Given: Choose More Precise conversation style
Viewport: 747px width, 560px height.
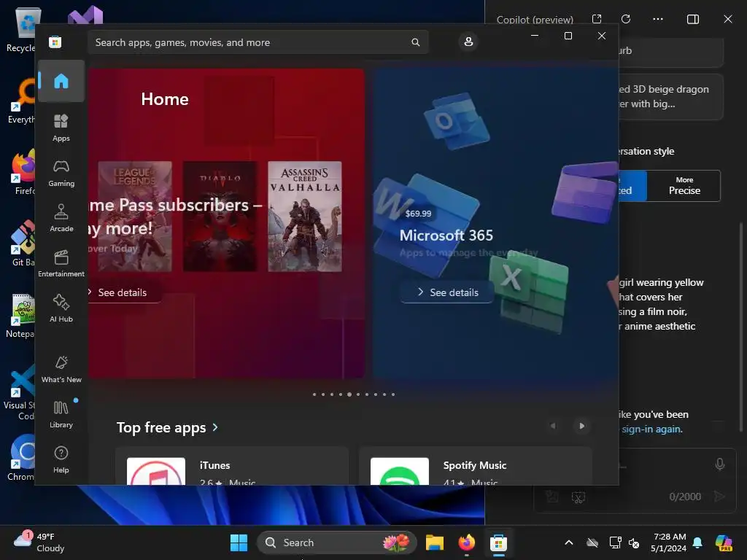Looking at the screenshot, I should click(684, 186).
